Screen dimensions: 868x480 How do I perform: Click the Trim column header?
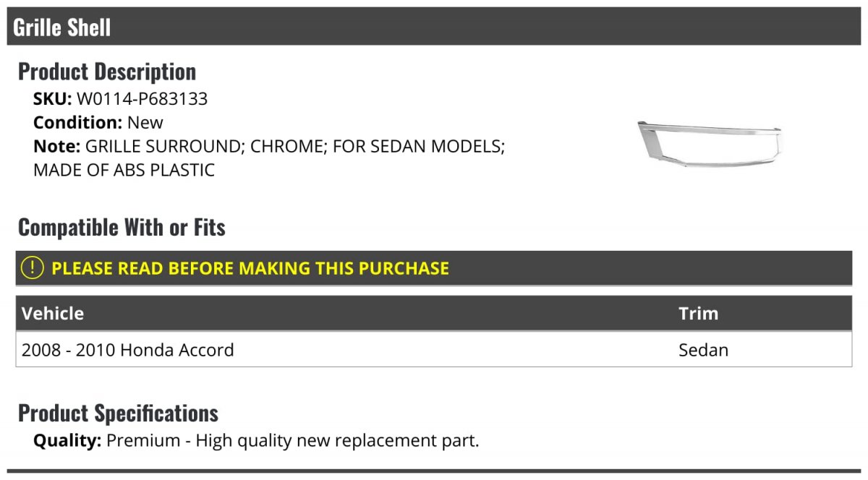pos(698,313)
